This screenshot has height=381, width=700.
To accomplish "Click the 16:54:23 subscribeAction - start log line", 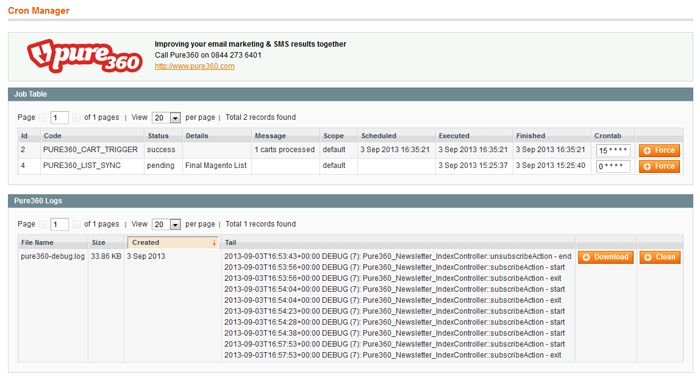I will pos(395,311).
